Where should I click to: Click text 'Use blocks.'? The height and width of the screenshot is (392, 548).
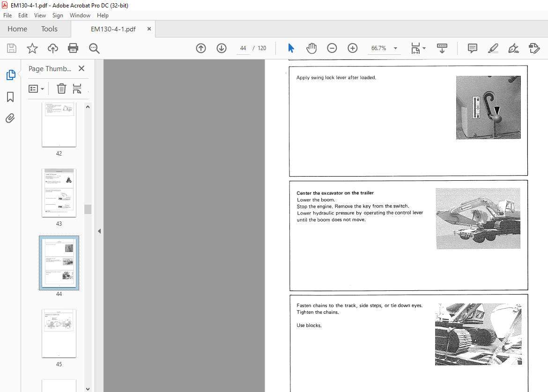pos(309,325)
